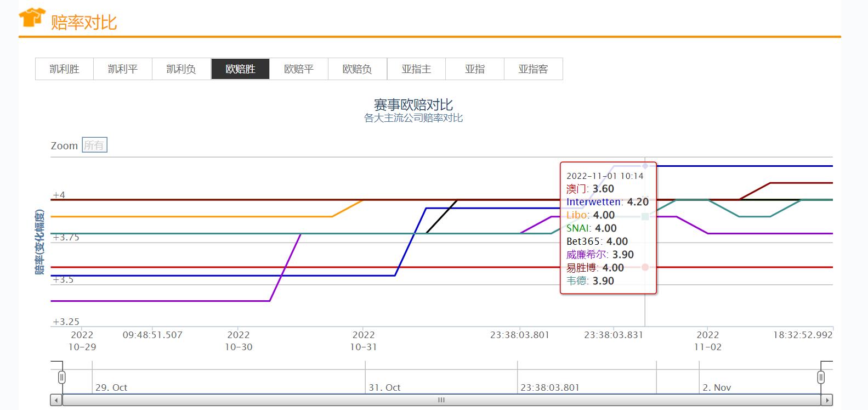The width and height of the screenshot is (868, 410).
Task: Click the scrollbar left arrow
Action: (x=56, y=400)
